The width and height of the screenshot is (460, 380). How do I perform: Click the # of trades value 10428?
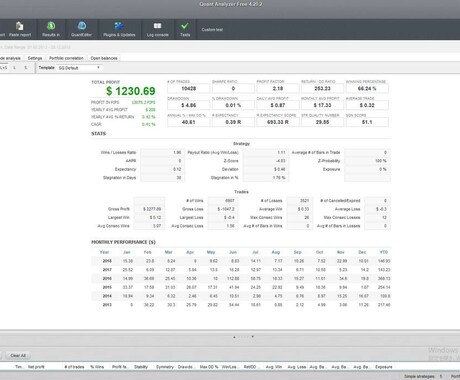[189, 88]
